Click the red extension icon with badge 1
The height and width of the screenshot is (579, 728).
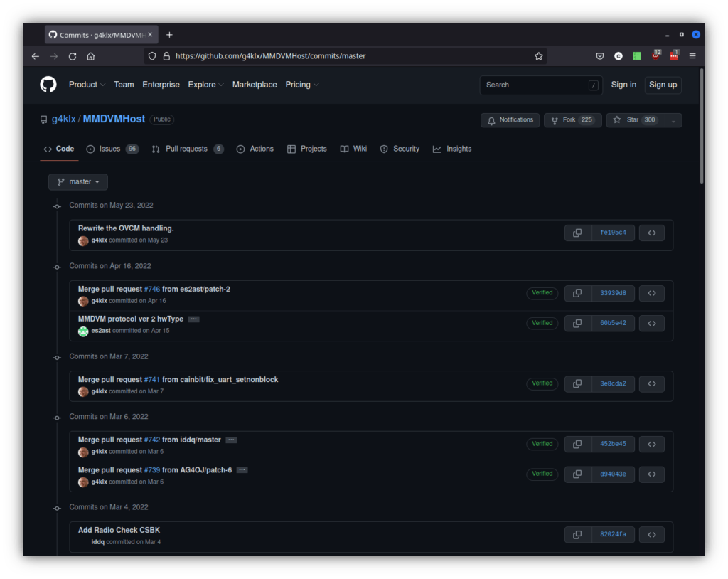point(674,55)
